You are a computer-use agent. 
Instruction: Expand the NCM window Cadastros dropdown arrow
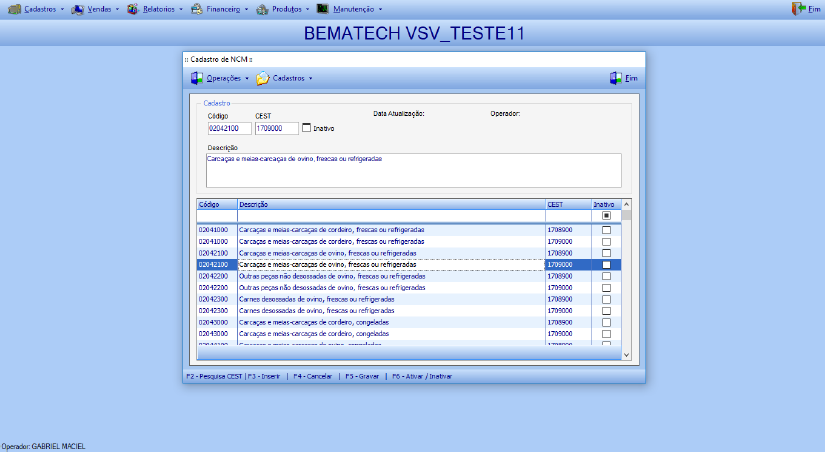310,78
